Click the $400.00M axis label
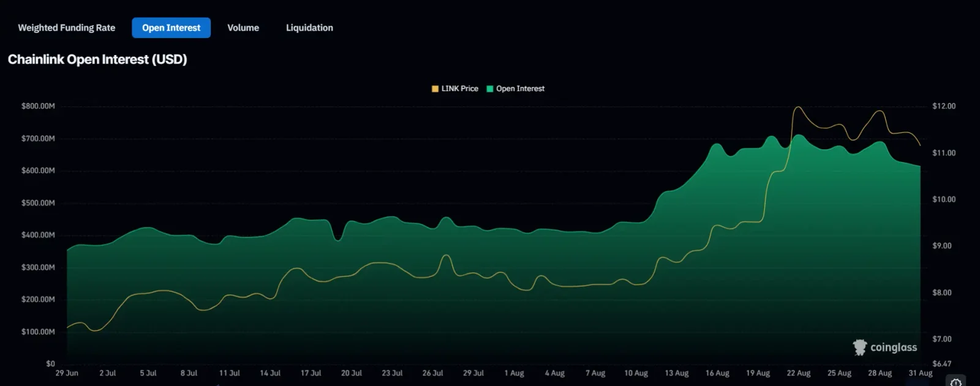This screenshot has height=386, width=980. pyautogui.click(x=38, y=235)
